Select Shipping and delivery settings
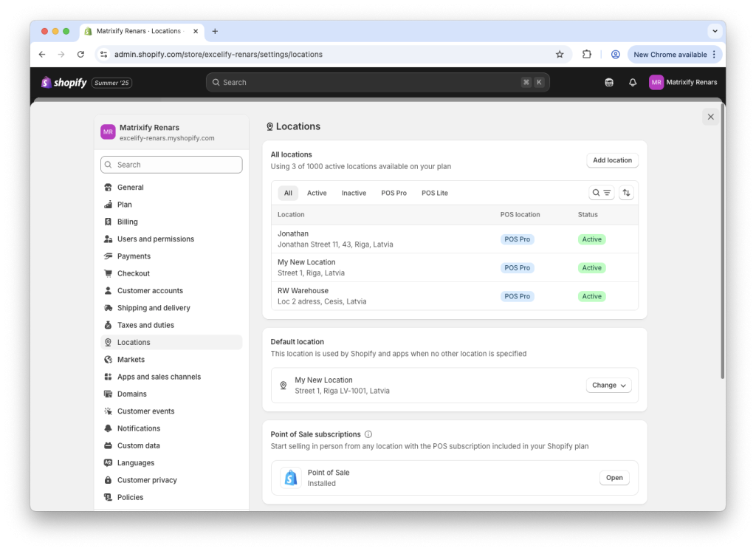This screenshot has width=756, height=551. pos(154,307)
